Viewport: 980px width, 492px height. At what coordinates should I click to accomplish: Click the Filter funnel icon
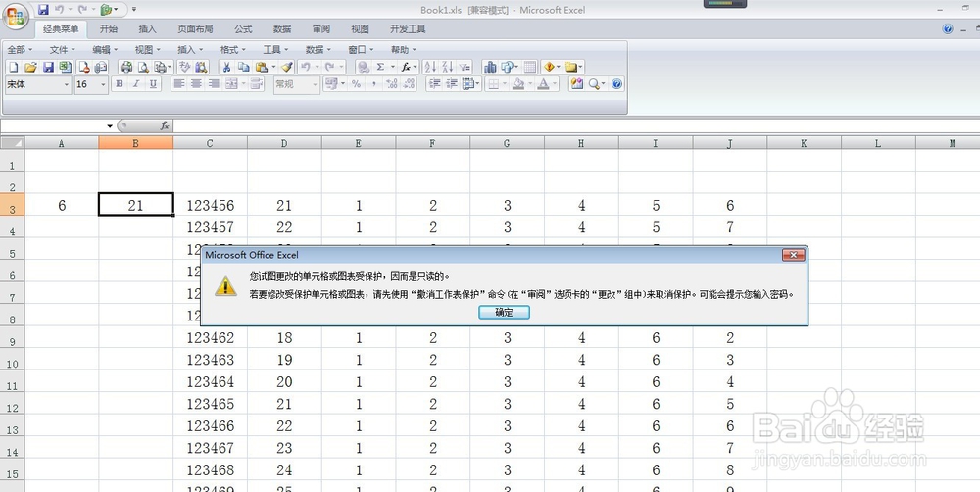pyautogui.click(x=465, y=67)
